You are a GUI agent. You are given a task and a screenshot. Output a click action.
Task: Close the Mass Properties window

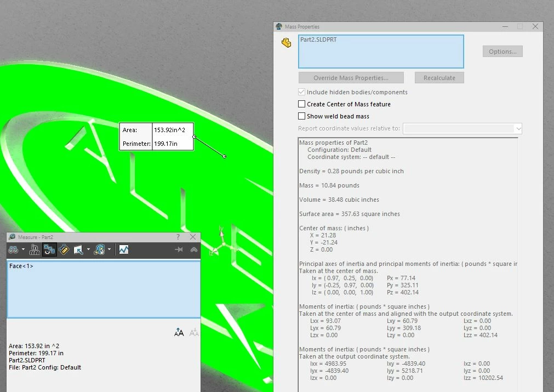(x=535, y=26)
